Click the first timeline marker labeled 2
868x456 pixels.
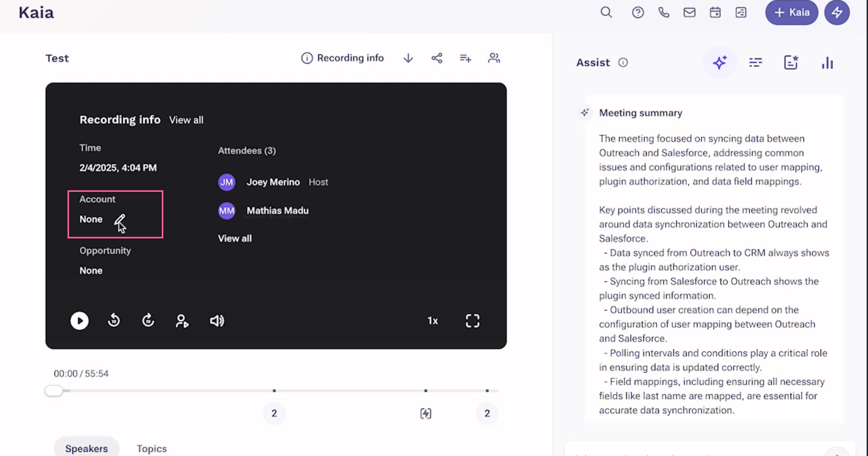pos(274,413)
